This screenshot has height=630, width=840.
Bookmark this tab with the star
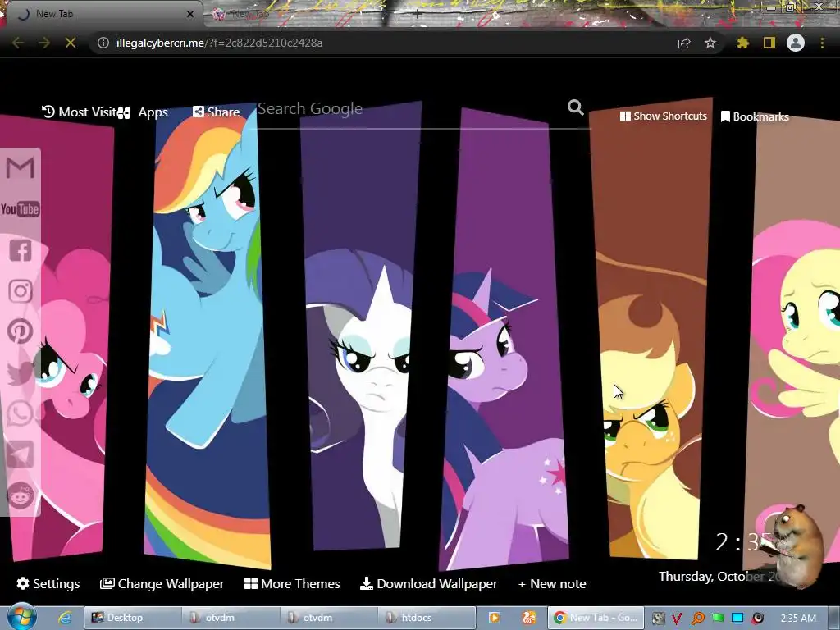click(710, 43)
